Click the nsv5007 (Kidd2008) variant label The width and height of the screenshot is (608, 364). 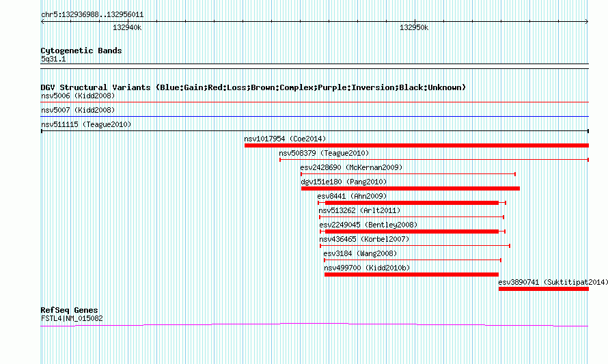tap(78, 110)
